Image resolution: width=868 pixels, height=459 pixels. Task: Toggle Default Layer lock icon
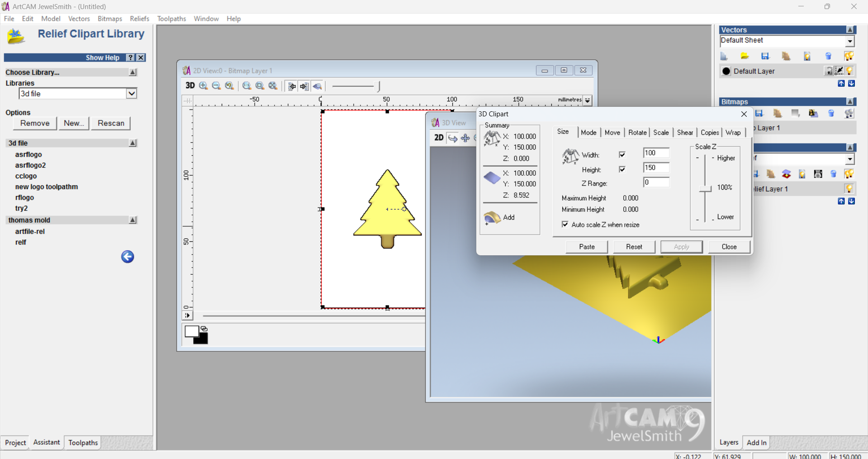pyautogui.click(x=829, y=71)
